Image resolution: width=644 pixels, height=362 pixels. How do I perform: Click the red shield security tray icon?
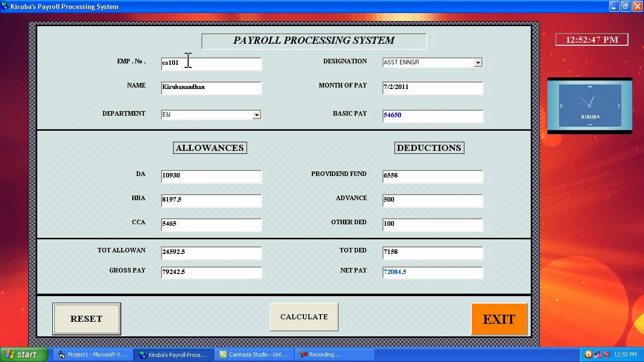[606, 354]
